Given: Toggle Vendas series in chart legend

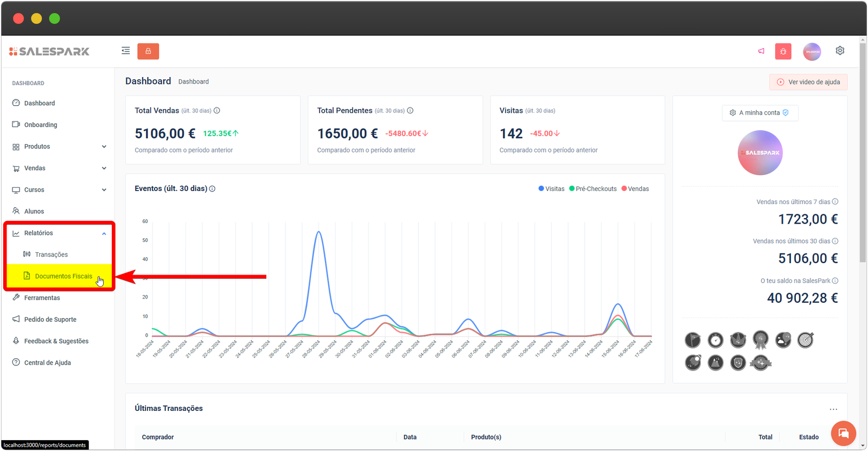Looking at the screenshot, I should [x=635, y=189].
